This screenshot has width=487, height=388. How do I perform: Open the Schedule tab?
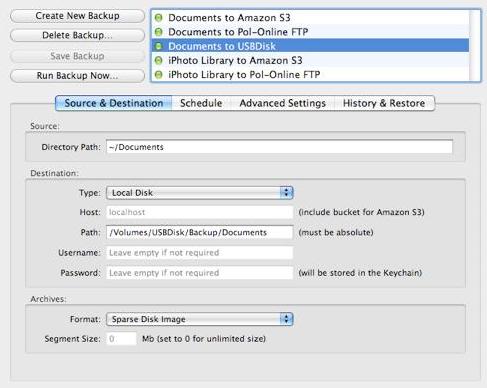pyautogui.click(x=201, y=103)
